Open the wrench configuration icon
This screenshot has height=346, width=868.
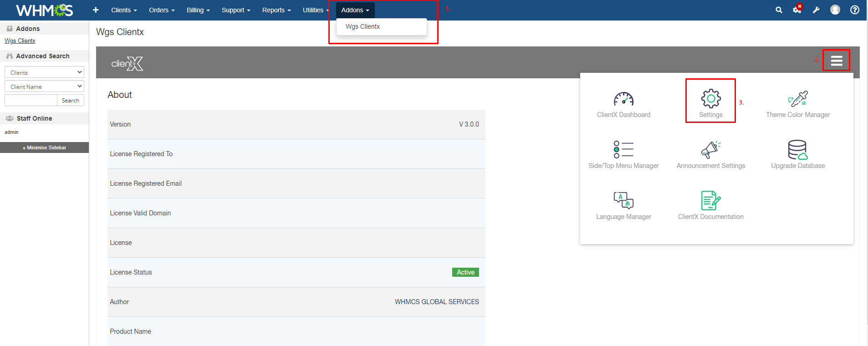pos(816,10)
